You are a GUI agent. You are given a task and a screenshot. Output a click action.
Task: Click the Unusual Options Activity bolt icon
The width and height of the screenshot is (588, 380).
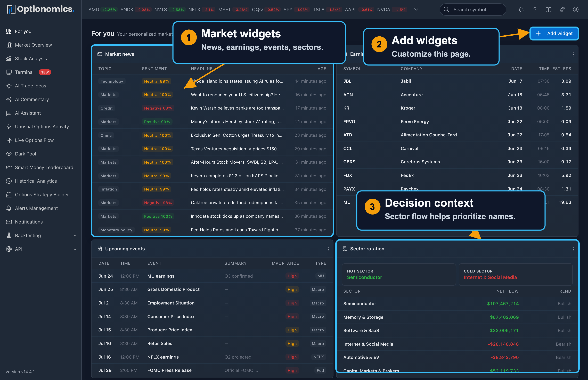coord(9,127)
